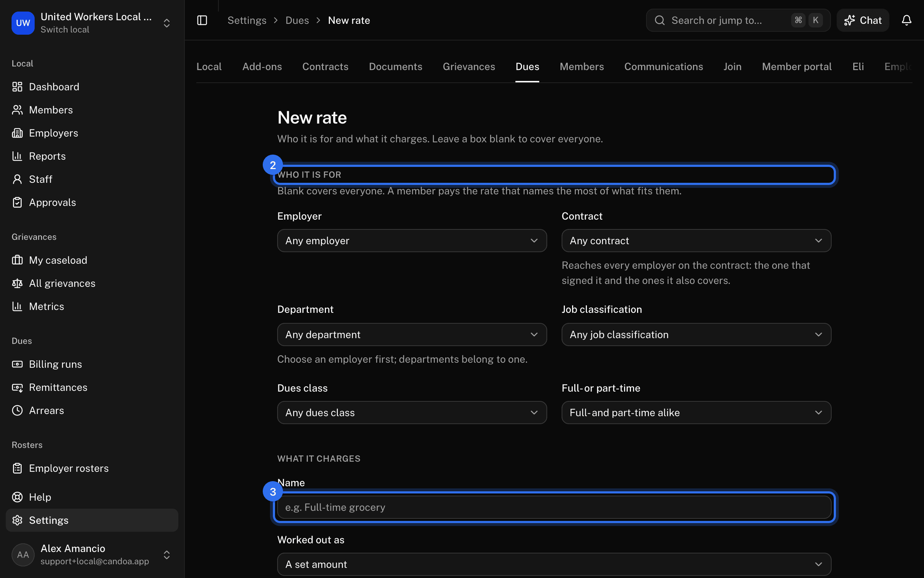Open the Worked out as dropdown
This screenshot has width=924, height=578.
pyautogui.click(x=554, y=564)
